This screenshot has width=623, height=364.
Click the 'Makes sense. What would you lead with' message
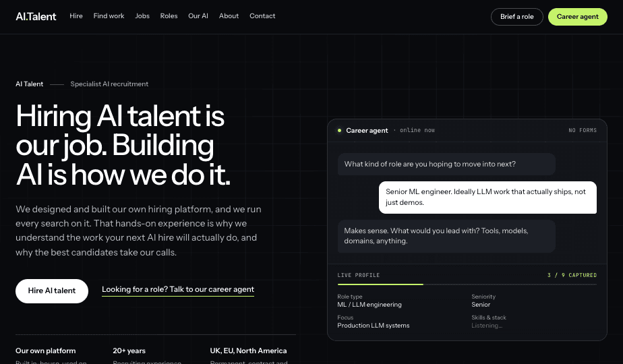[446, 236]
